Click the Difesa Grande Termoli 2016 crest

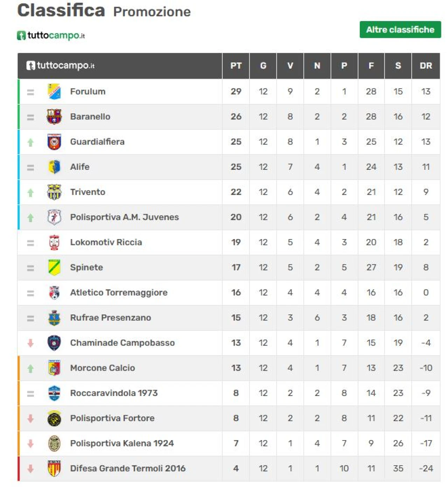tap(54, 468)
